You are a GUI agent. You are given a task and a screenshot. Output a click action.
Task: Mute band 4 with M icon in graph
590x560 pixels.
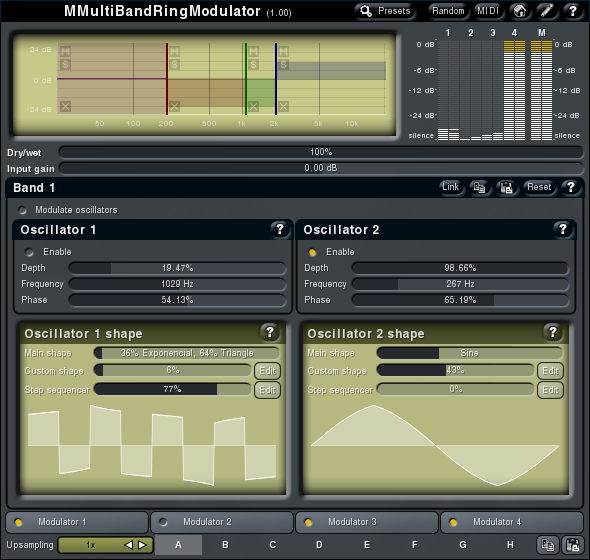click(284, 51)
